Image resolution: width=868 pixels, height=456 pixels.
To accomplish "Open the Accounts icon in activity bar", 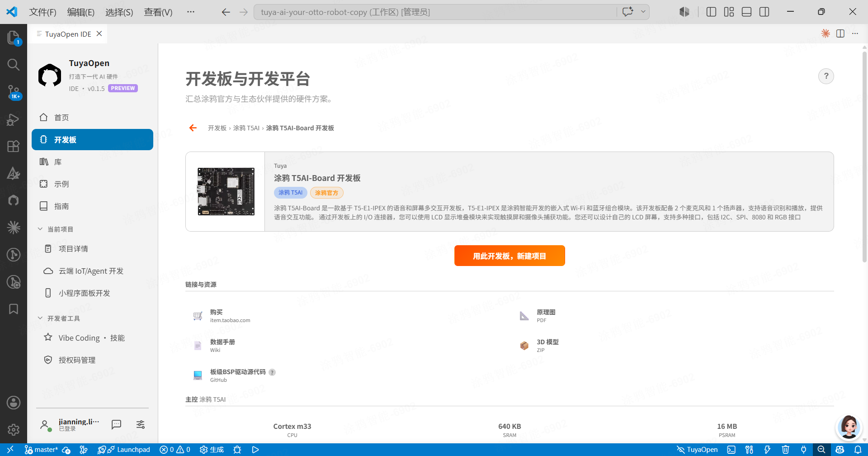I will (x=14, y=403).
